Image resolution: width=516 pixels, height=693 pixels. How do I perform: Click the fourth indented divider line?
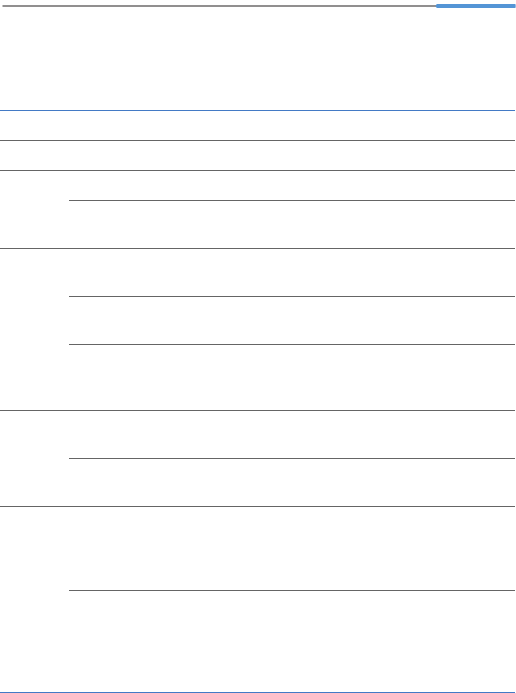(292, 458)
